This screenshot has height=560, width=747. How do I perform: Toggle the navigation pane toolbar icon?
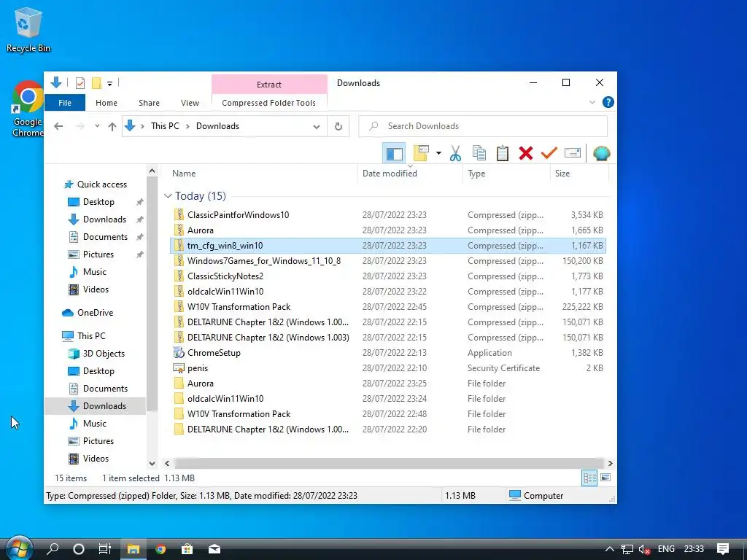tap(394, 153)
